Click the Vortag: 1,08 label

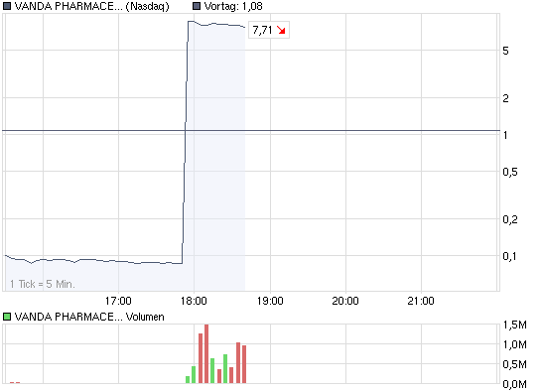(x=233, y=6)
